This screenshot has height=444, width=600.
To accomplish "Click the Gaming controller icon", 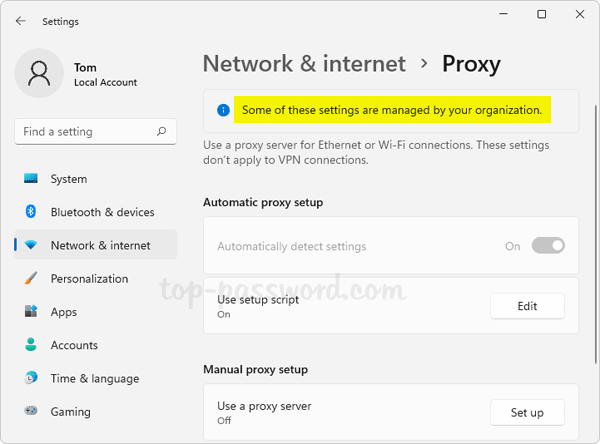I will pyautogui.click(x=31, y=411).
